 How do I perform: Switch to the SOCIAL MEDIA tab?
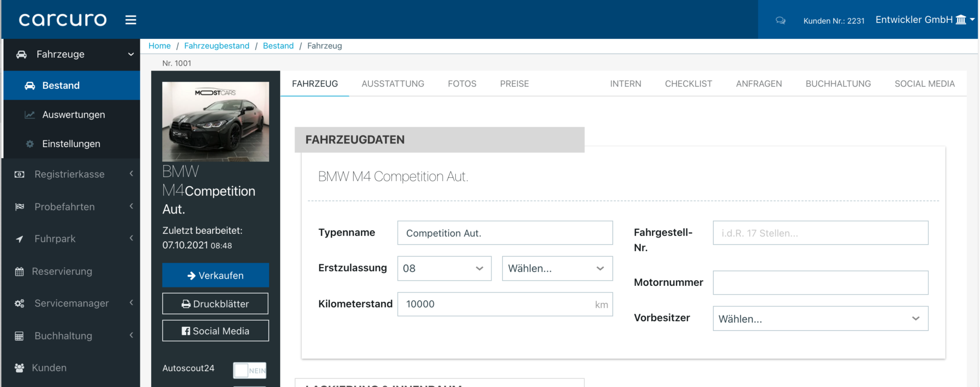[x=924, y=84]
